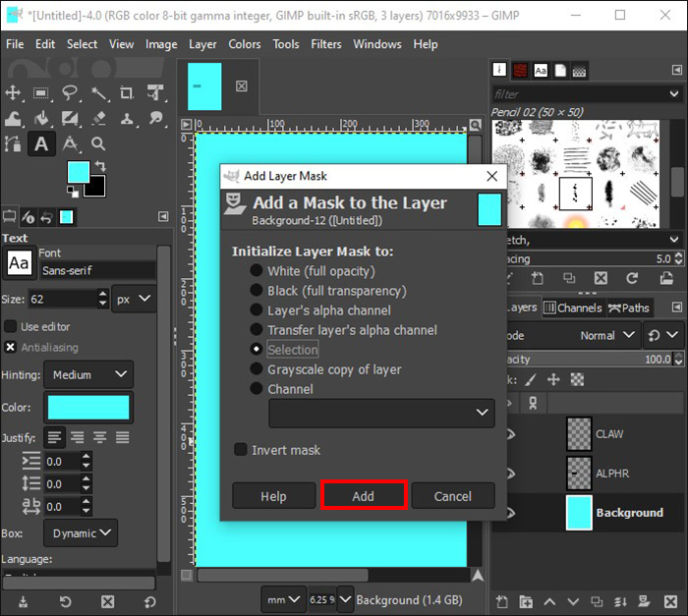Open the zoom percentage dropdown
This screenshot has height=616, width=688.
click(345, 599)
